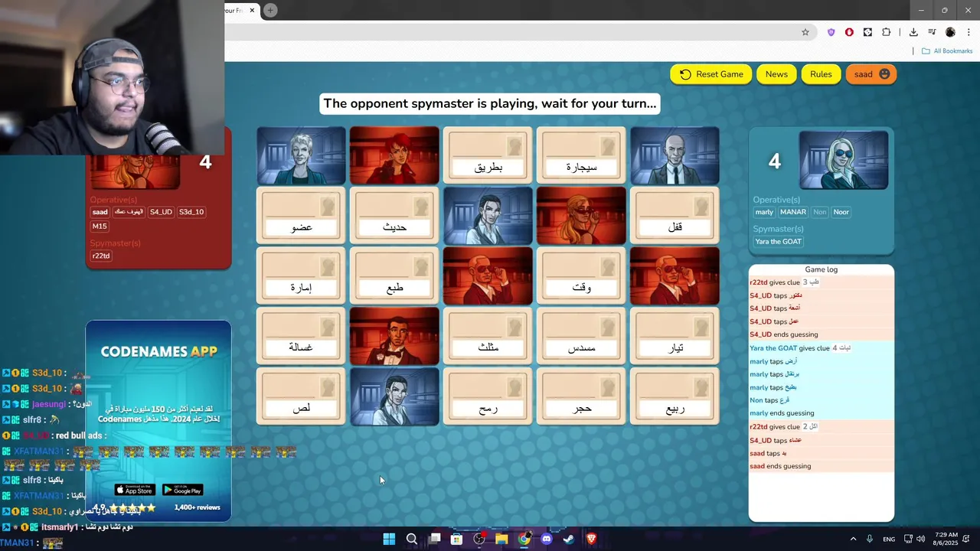The height and width of the screenshot is (551, 980).
Task: Open the red ad-blocker extension icon
Action: point(849,32)
